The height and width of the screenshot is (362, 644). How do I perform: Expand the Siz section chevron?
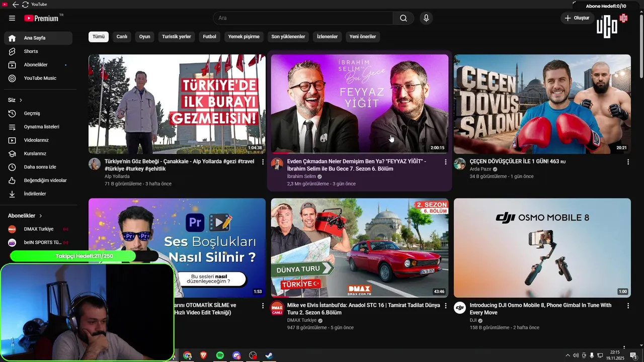tap(21, 100)
